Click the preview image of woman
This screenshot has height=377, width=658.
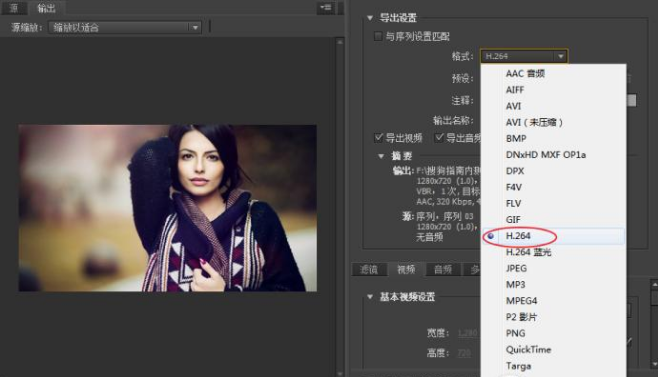[x=167, y=208]
